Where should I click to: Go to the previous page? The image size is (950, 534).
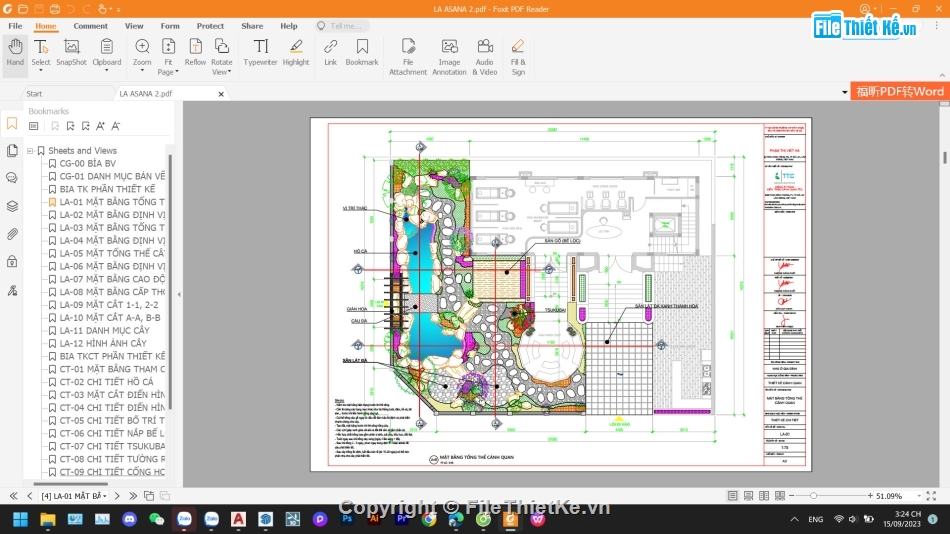coord(30,496)
